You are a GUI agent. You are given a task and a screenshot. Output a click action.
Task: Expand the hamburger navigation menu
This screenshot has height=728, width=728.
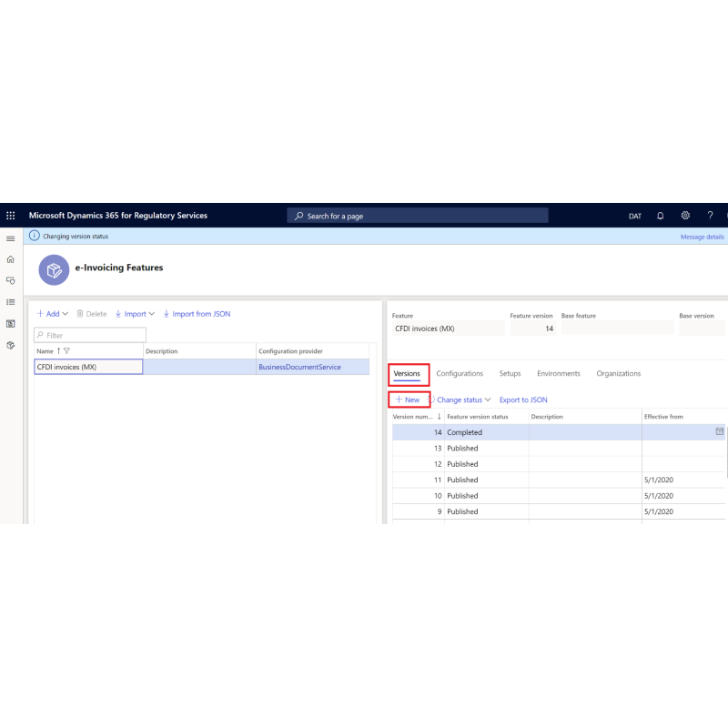point(11,238)
